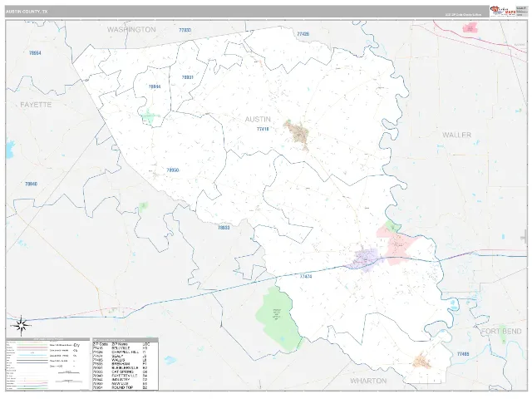Click the LOC column header in table
Viewport: 532px width, 399px height.
pos(146,344)
